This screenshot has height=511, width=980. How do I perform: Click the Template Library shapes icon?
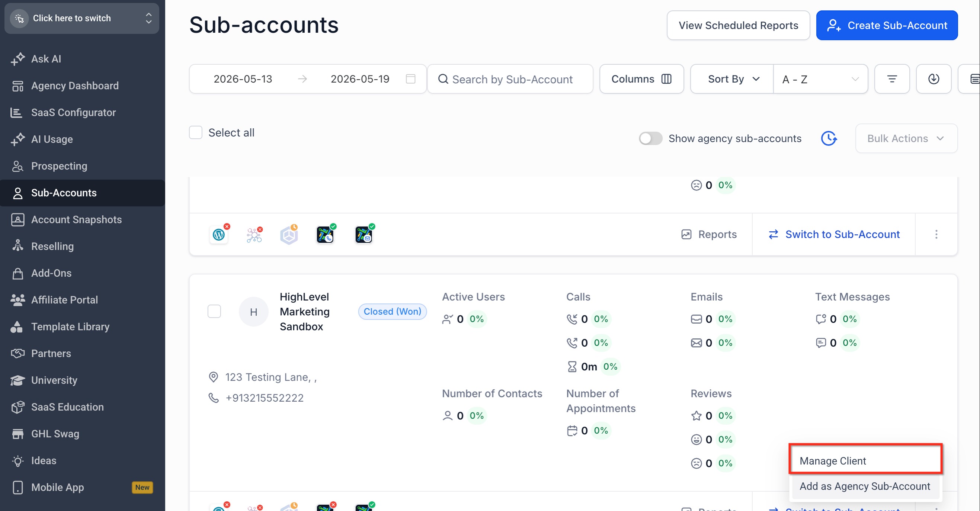pos(17,326)
